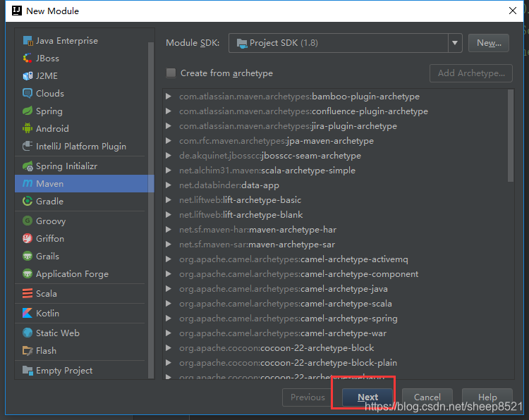Image resolution: width=529 pixels, height=420 pixels.
Task: Expand jpa-maven-archetype node
Action: [169, 141]
